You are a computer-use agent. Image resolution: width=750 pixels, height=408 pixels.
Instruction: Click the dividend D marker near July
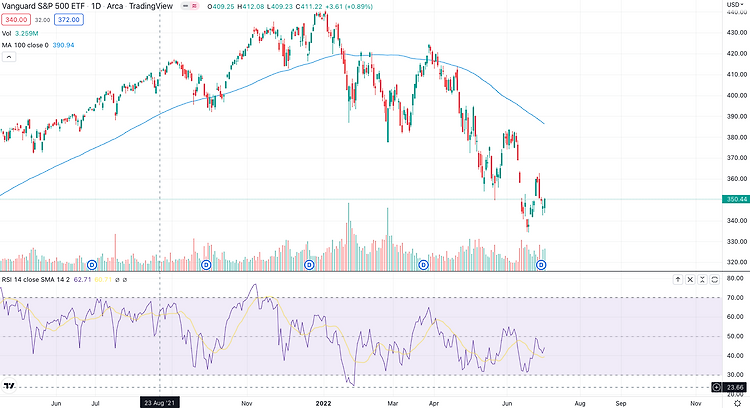coord(92,265)
